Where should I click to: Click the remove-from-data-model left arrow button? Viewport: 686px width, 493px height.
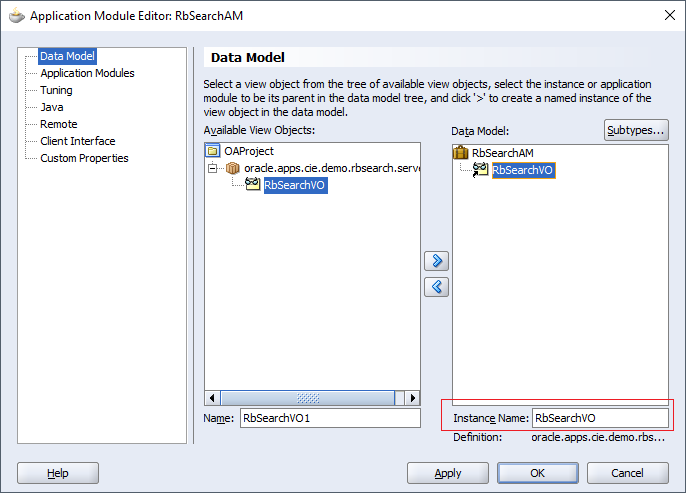pos(436,287)
